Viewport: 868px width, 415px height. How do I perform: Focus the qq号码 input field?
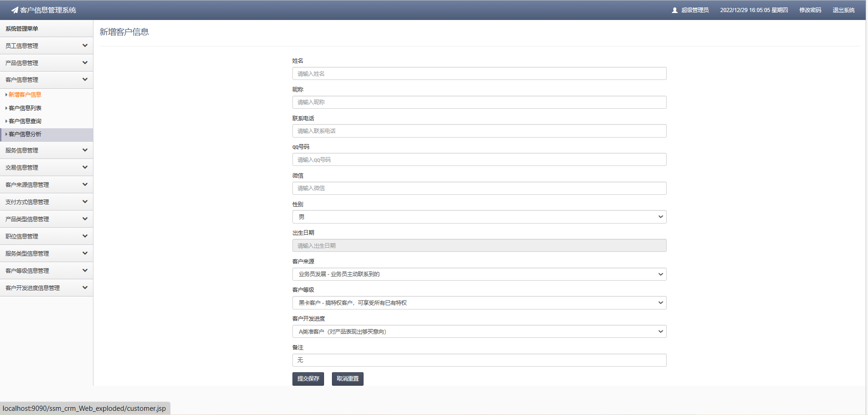pos(479,159)
